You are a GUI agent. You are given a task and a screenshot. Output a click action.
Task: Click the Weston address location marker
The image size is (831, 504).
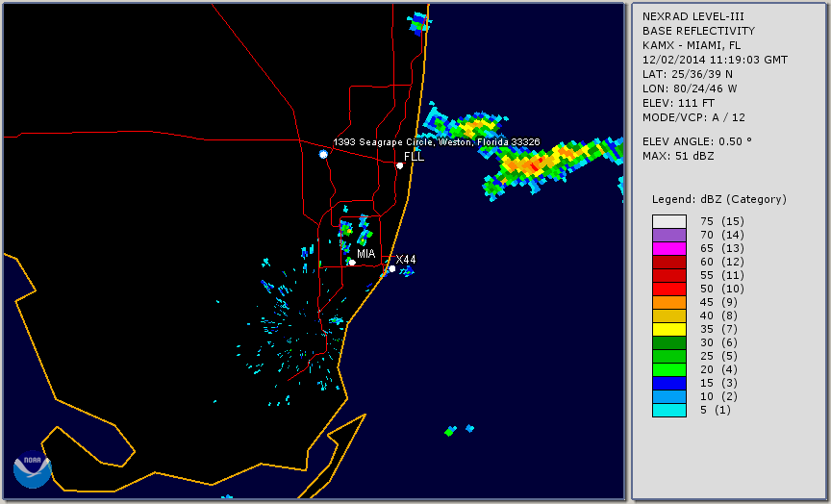323,154
